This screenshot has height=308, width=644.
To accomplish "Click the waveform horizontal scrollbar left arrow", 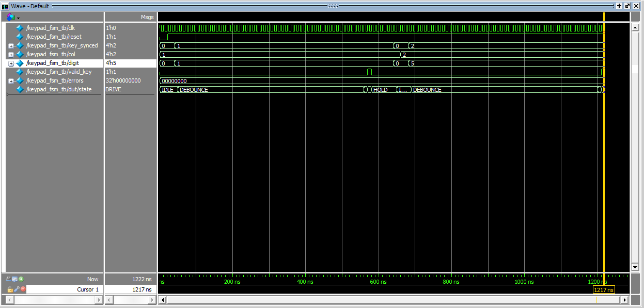I will [163, 300].
